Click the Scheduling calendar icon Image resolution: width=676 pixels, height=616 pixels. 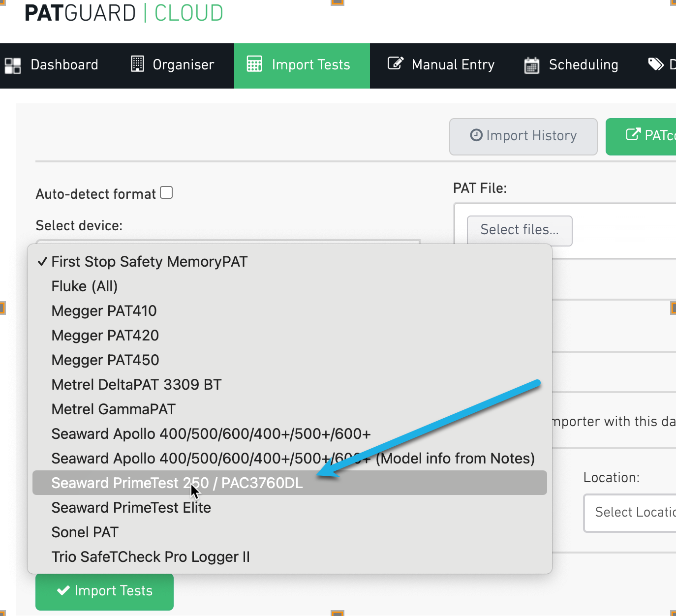(x=532, y=65)
